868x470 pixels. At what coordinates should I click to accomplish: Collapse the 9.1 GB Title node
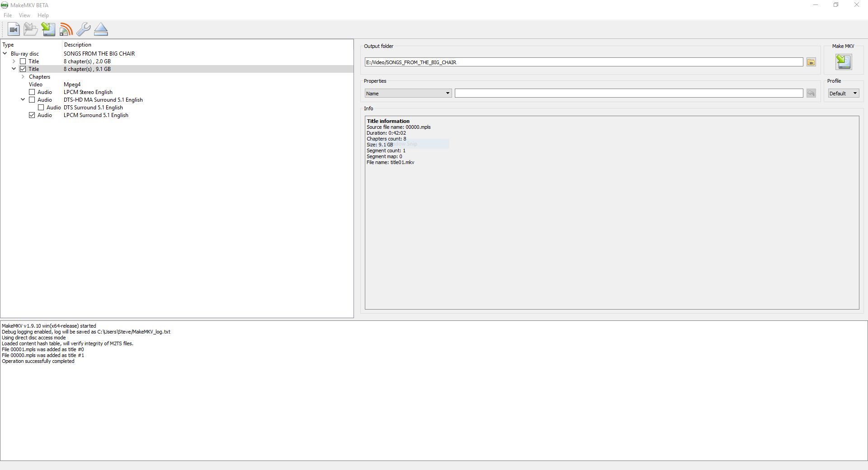coord(14,69)
